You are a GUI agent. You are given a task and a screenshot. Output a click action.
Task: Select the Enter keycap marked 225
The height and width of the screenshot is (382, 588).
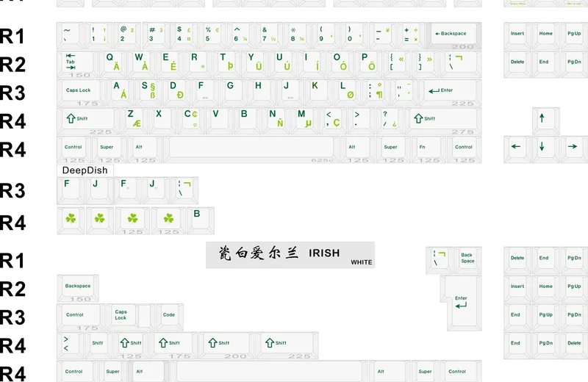point(450,93)
